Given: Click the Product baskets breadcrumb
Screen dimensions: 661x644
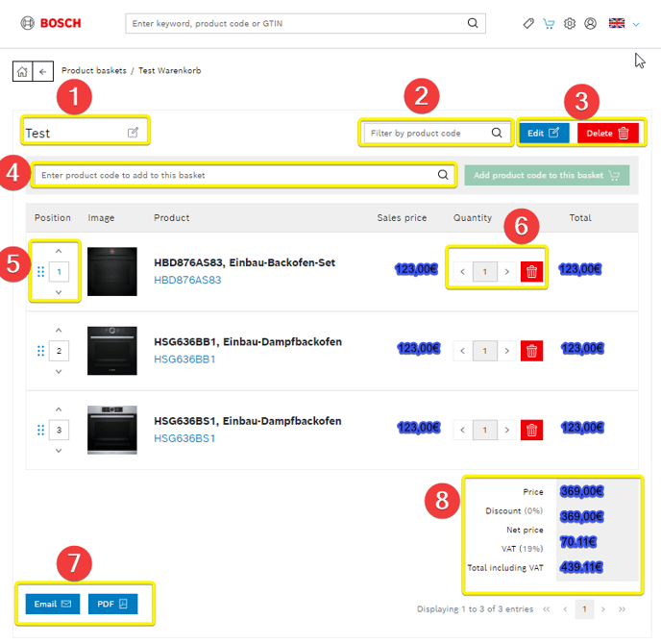Looking at the screenshot, I should pyautogui.click(x=93, y=71).
